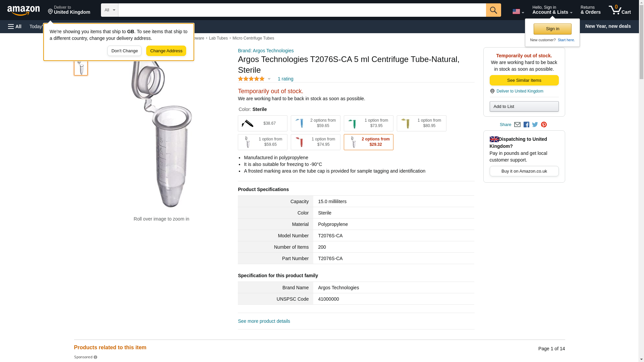Open the search category All dropdown
Viewport: 644px width, 362px height.
[109, 10]
